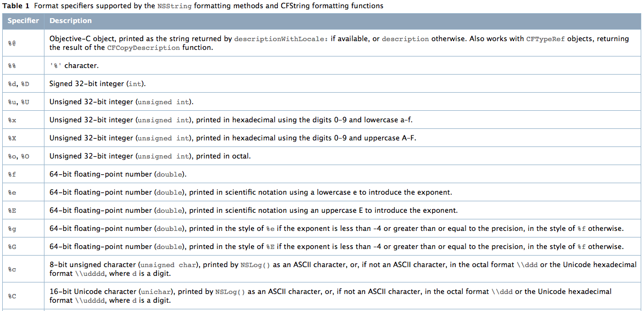
Task: Click the CFTypeRef code term
Action: pyautogui.click(x=545, y=39)
